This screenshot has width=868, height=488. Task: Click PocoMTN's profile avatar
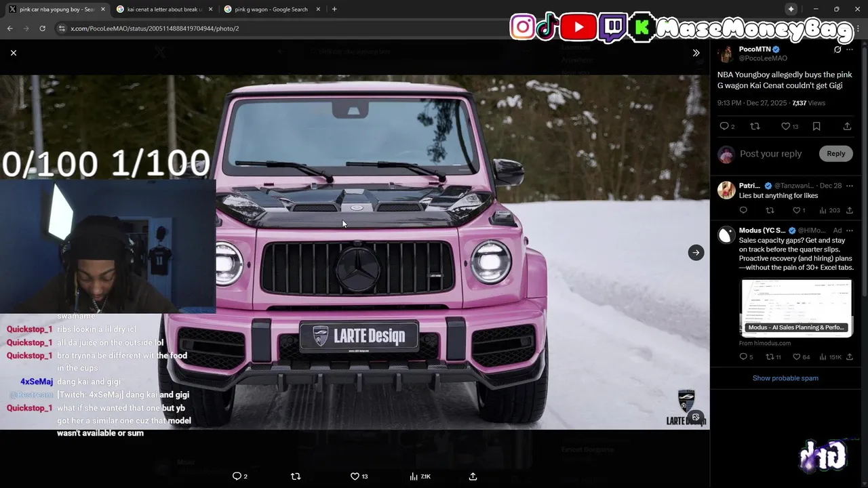coord(726,54)
